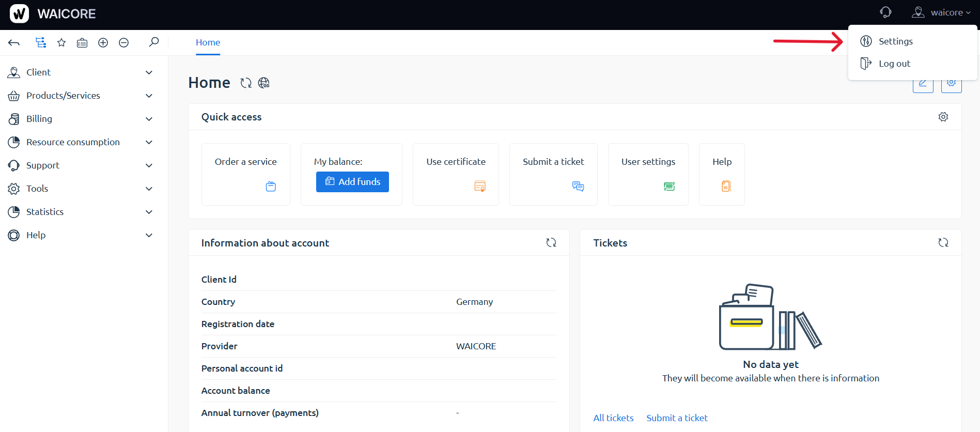Image resolution: width=980 pixels, height=432 pixels.
Task: Refresh the Home page icon
Action: click(246, 83)
